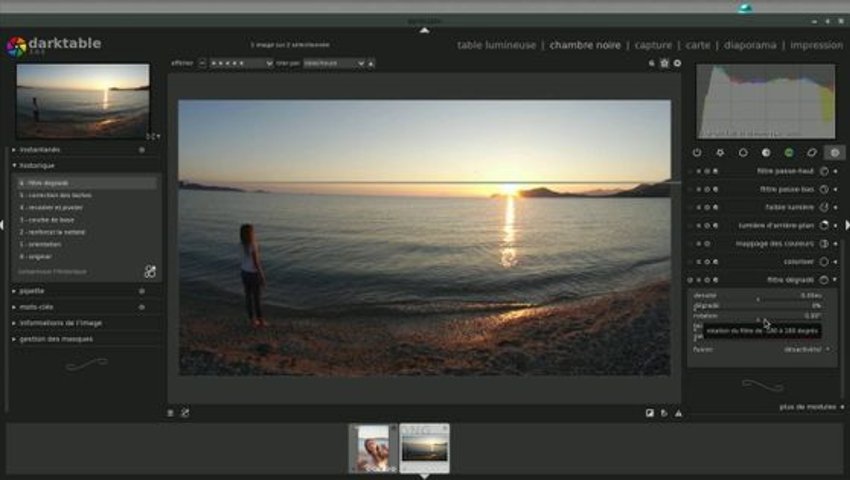
Task: Open quick presets icon below the image
Action: coord(170,413)
